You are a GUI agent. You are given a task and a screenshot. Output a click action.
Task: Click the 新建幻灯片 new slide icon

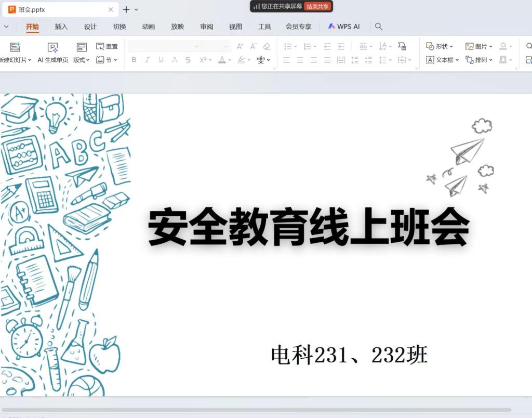pos(15,47)
